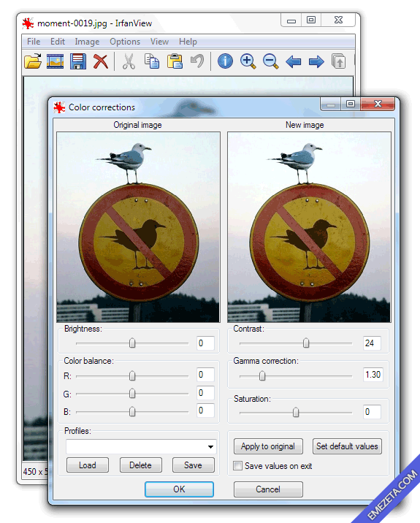Open the Help menu
This screenshot has height=523, width=420.
pos(188,42)
